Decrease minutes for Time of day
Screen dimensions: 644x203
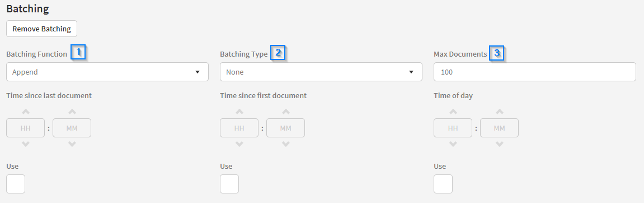click(x=500, y=144)
